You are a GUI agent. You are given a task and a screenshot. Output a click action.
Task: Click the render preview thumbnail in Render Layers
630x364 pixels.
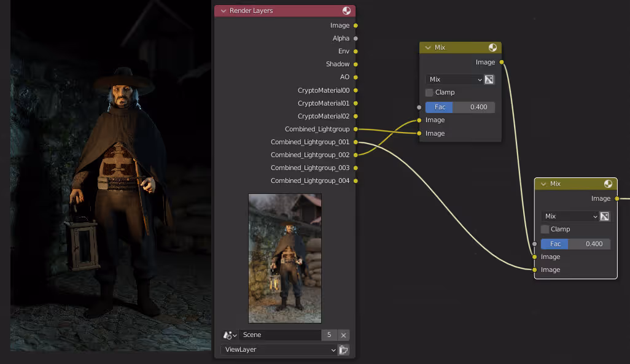coord(285,258)
